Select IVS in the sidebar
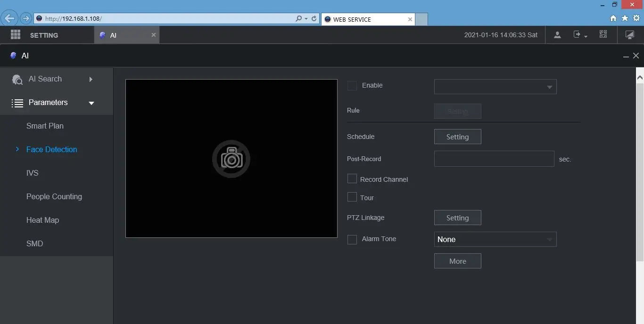 click(x=33, y=173)
